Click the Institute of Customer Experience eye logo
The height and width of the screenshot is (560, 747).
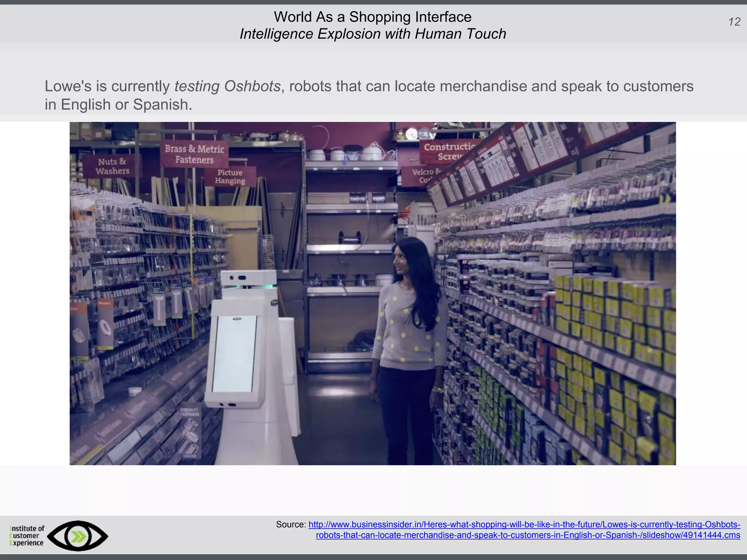(x=78, y=536)
